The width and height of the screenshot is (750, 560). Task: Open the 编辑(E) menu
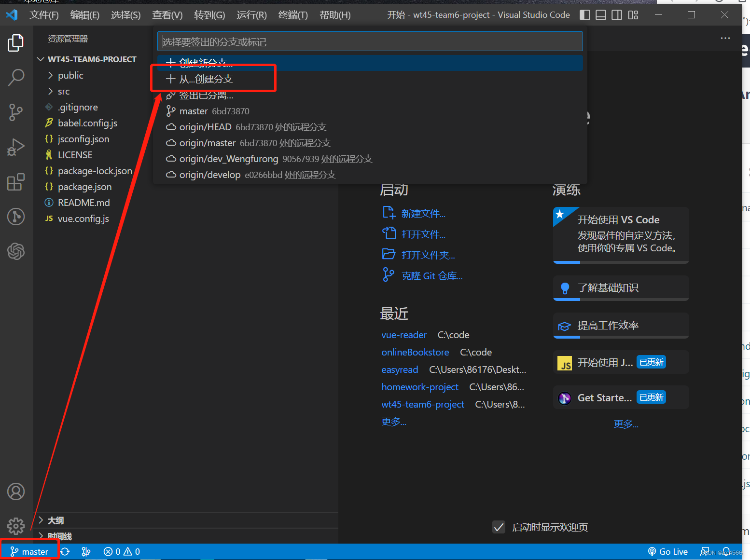(85, 15)
